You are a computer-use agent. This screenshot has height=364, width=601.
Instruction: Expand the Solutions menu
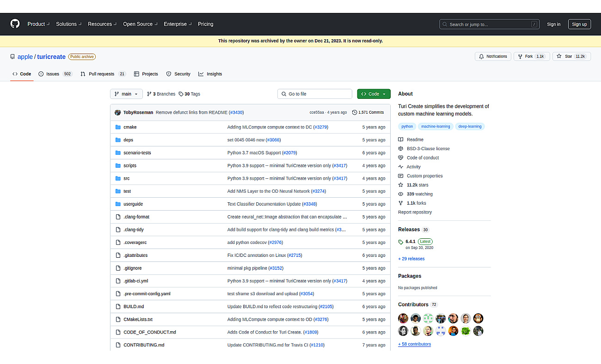coord(68,24)
